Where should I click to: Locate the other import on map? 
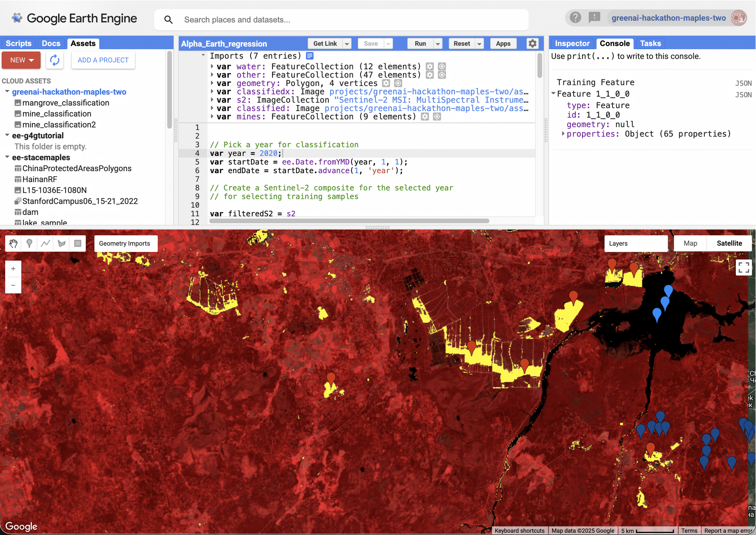click(x=442, y=75)
